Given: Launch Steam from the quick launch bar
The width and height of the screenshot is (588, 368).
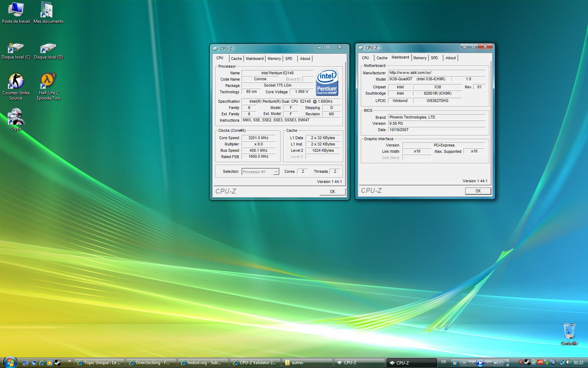Looking at the screenshot, I should (x=58, y=363).
